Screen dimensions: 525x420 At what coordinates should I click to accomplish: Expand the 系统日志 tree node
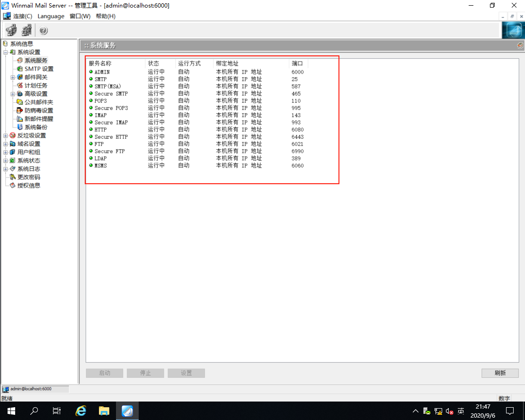[x=5, y=169]
